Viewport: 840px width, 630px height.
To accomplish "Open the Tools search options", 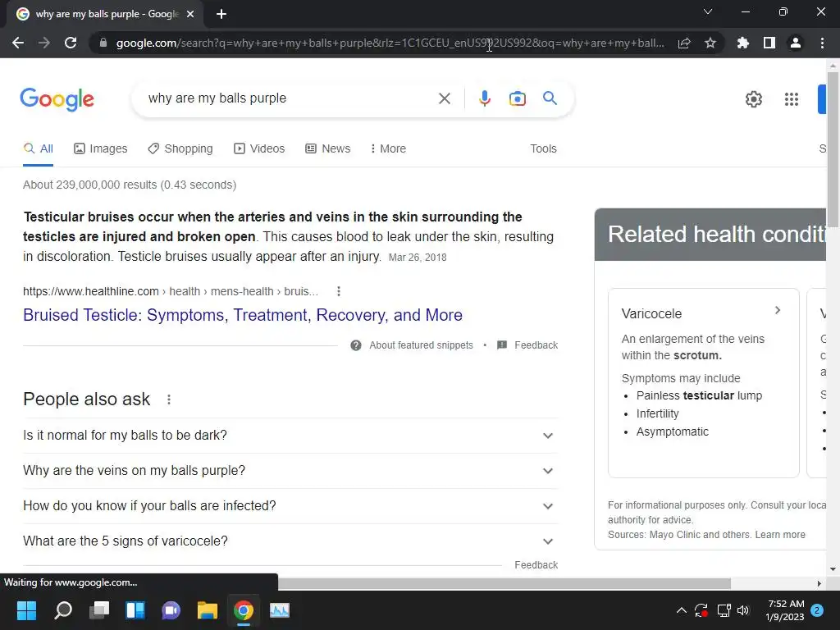I will tap(543, 149).
